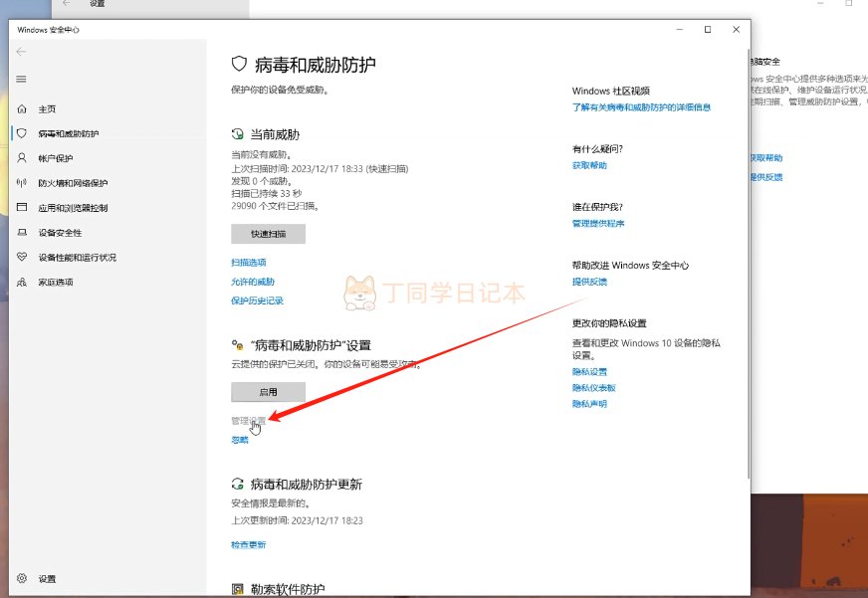Click the device performance heart icon
This screenshot has height=598, width=868.
tap(22, 258)
